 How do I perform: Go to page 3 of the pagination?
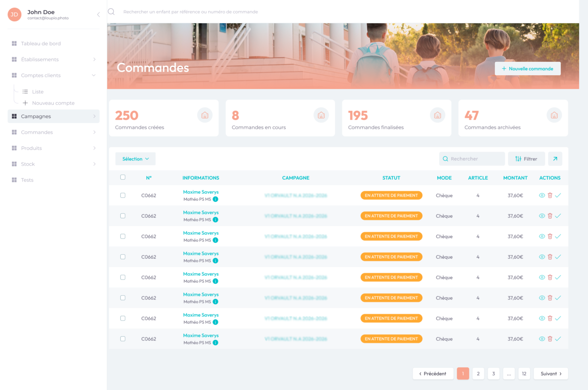click(494, 374)
